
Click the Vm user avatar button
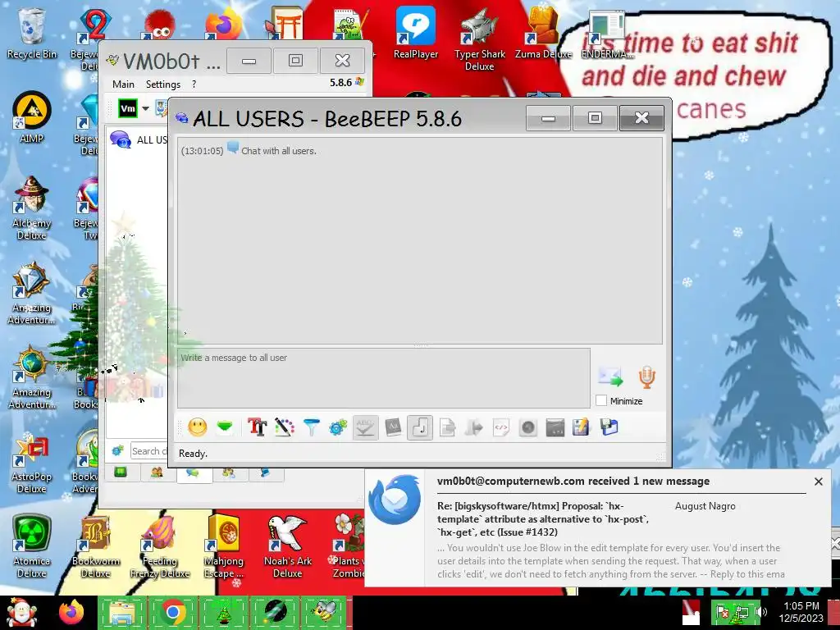128,109
